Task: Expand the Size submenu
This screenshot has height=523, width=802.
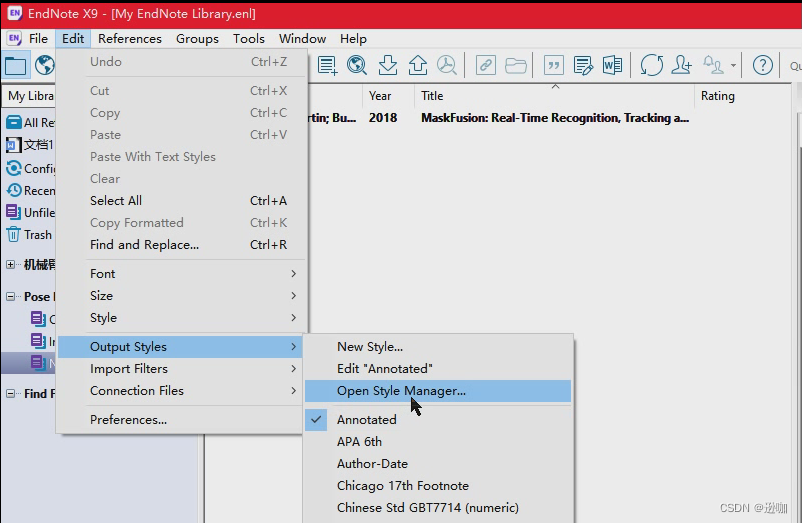Action: 182,295
